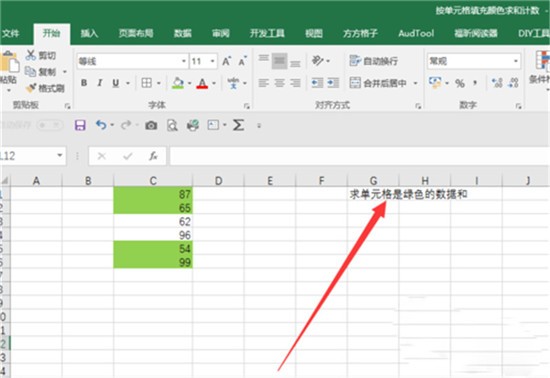Click the Copy icon
Viewport: 550px width, 378px height.
[x=31, y=71]
